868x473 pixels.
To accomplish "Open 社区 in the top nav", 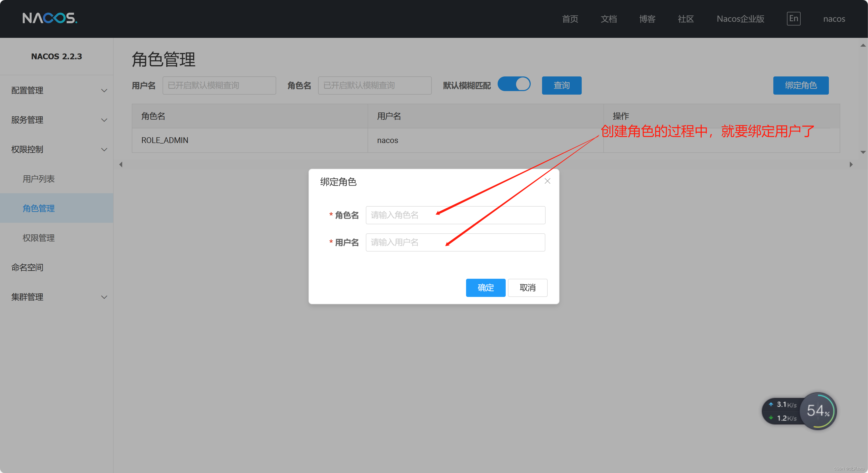I will click(686, 19).
